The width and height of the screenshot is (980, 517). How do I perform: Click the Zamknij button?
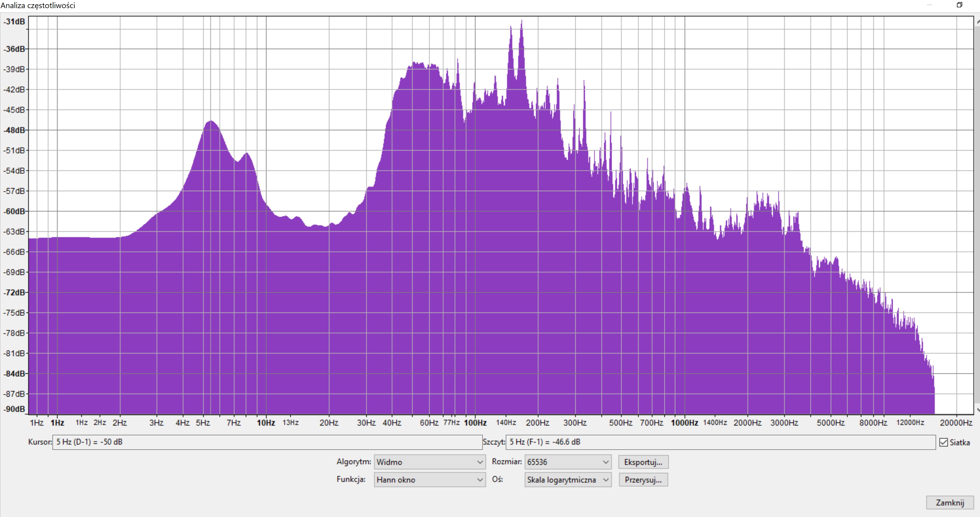click(950, 503)
